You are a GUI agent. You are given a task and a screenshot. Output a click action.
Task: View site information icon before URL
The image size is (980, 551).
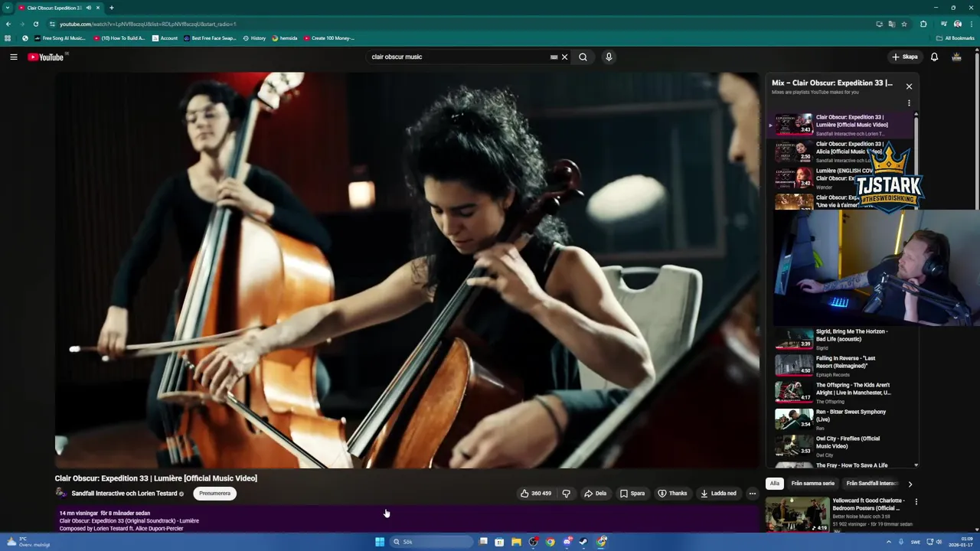52,24
